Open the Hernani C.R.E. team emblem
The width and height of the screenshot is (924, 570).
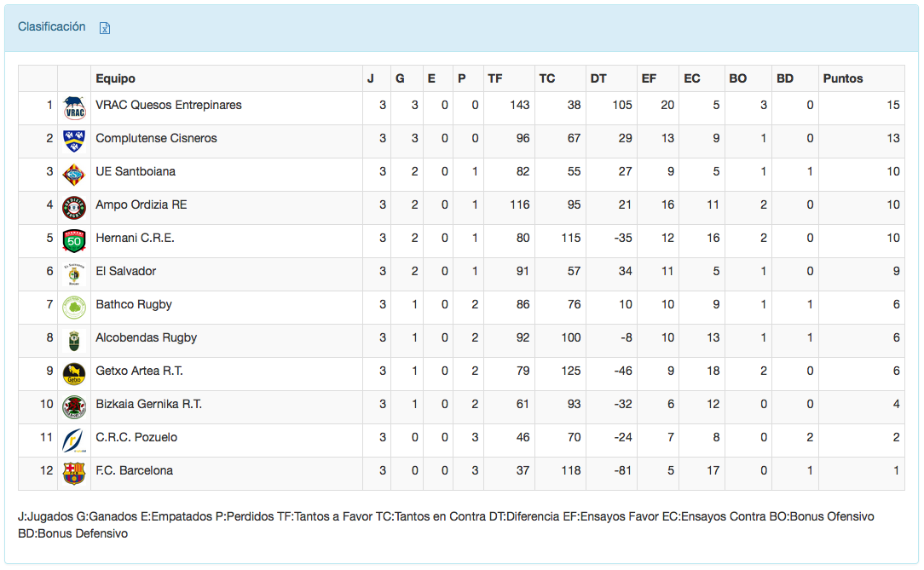pyautogui.click(x=74, y=241)
